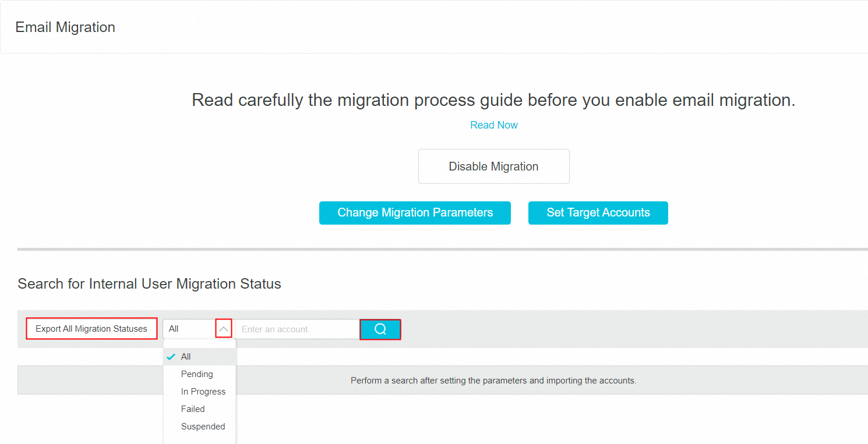Click the Read carefully migration guide heading
868x444 pixels.
(x=493, y=100)
